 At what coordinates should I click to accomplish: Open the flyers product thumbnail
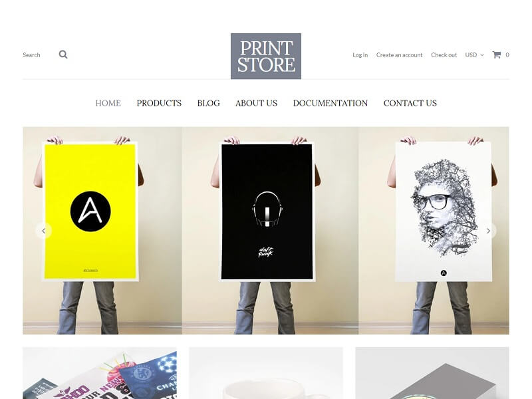coord(100,373)
